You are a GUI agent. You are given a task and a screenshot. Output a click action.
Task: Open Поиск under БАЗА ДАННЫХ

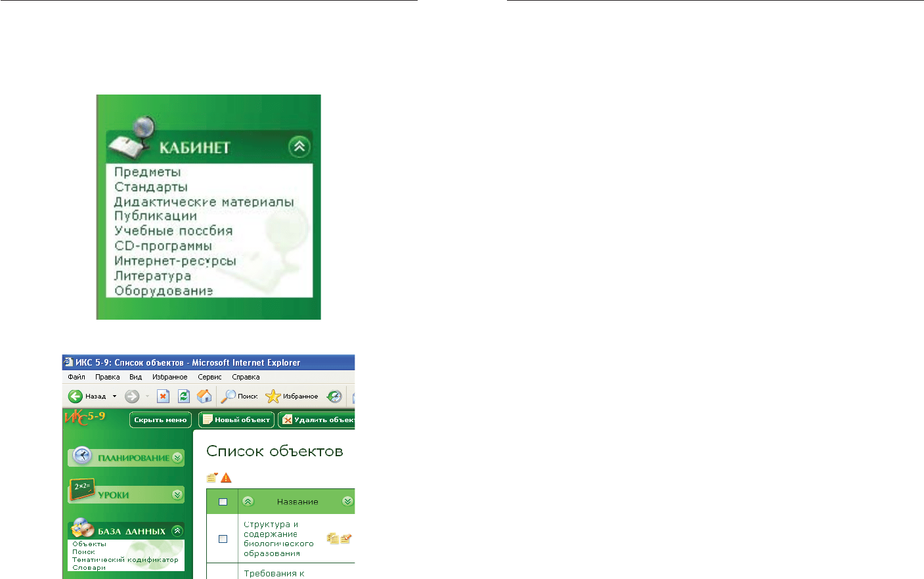[83, 552]
